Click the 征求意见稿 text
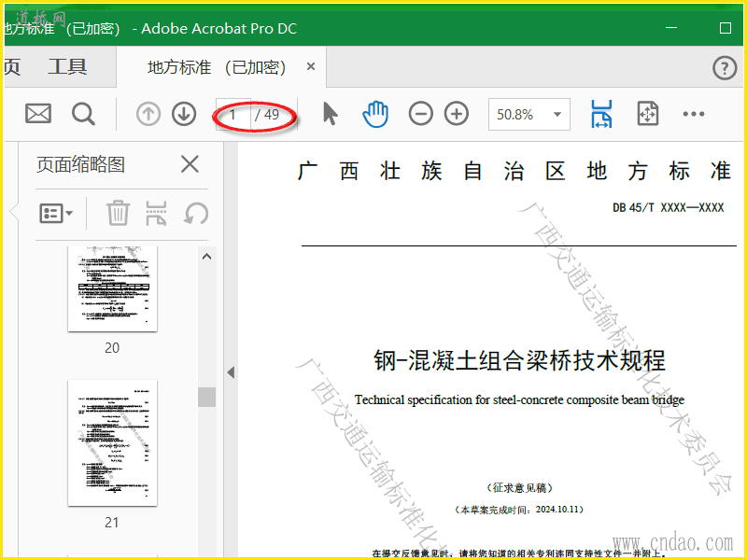747x560 pixels. pyautogui.click(x=519, y=487)
